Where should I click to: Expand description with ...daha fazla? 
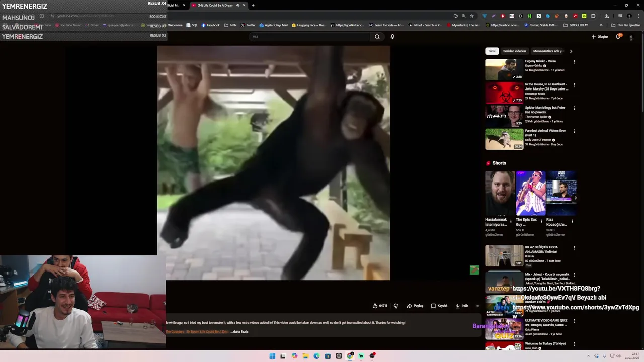(x=239, y=332)
